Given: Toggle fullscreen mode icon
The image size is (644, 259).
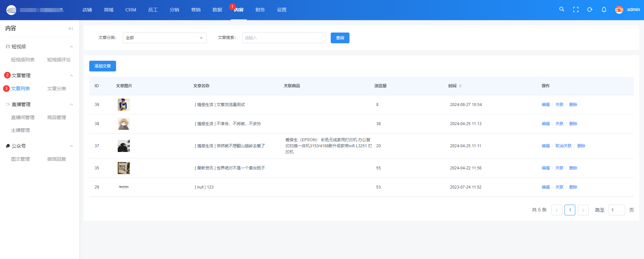Looking at the screenshot, I should point(576,10).
